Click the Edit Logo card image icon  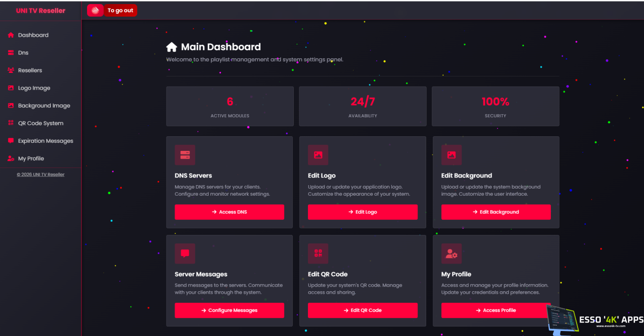318,155
